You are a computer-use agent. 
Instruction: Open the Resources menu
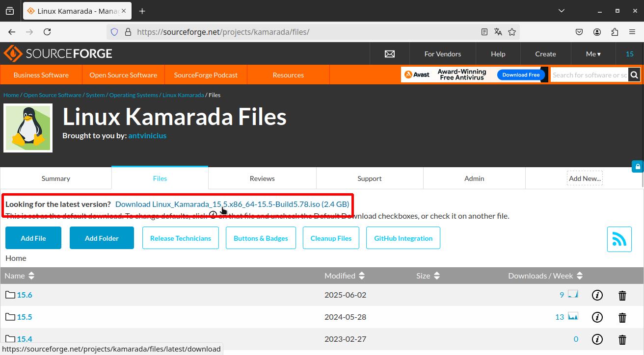(288, 75)
